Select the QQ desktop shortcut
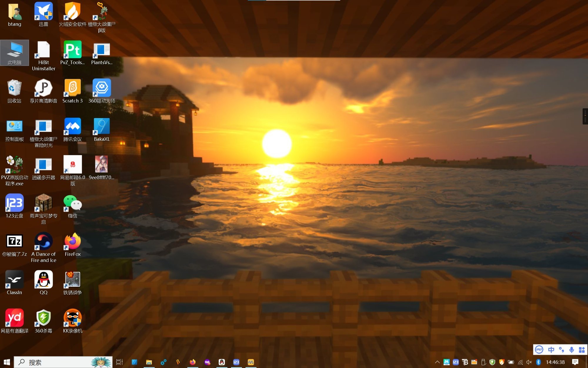The height and width of the screenshot is (368, 588). pyautogui.click(x=44, y=283)
